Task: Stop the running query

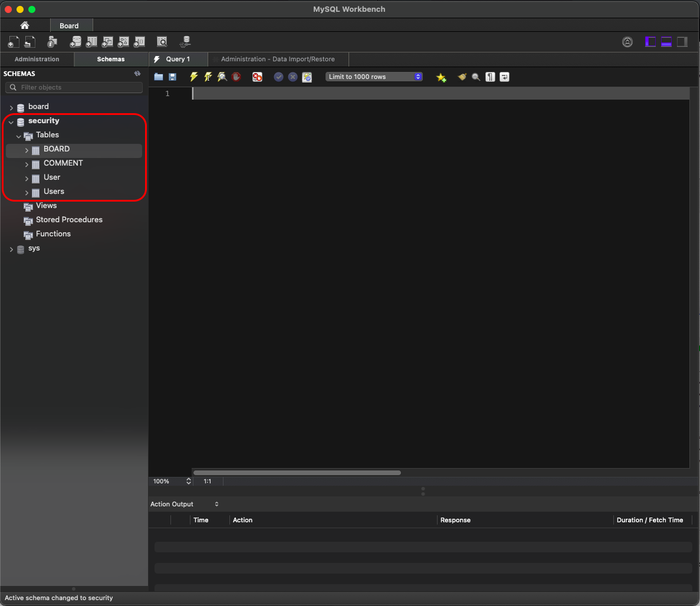Action: click(x=236, y=77)
